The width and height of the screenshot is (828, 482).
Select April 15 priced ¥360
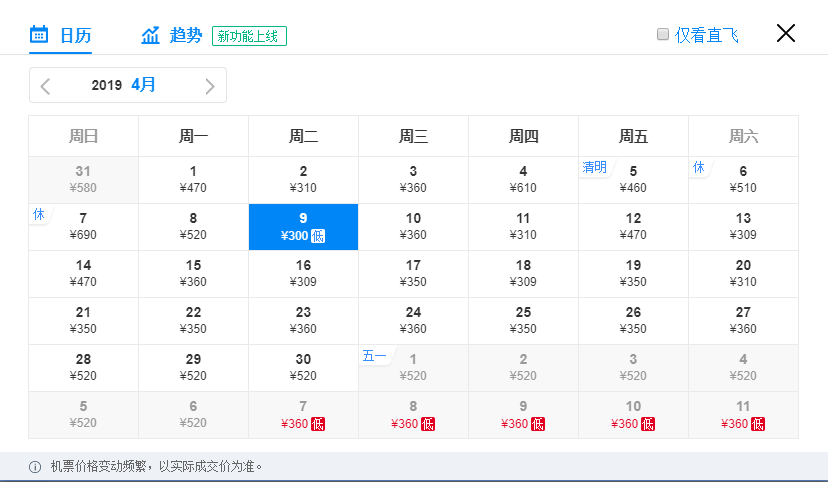pyautogui.click(x=193, y=274)
